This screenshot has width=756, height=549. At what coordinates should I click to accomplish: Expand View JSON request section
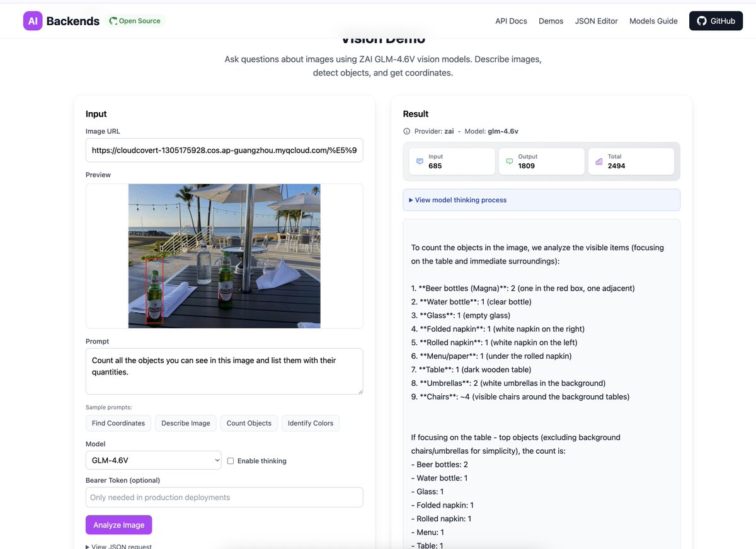118,546
